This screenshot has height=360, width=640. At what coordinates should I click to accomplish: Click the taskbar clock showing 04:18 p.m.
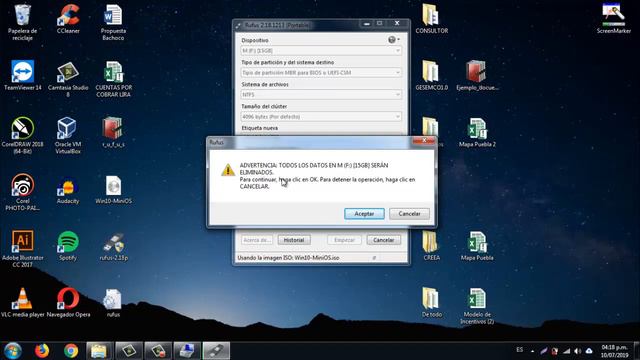coord(614,351)
